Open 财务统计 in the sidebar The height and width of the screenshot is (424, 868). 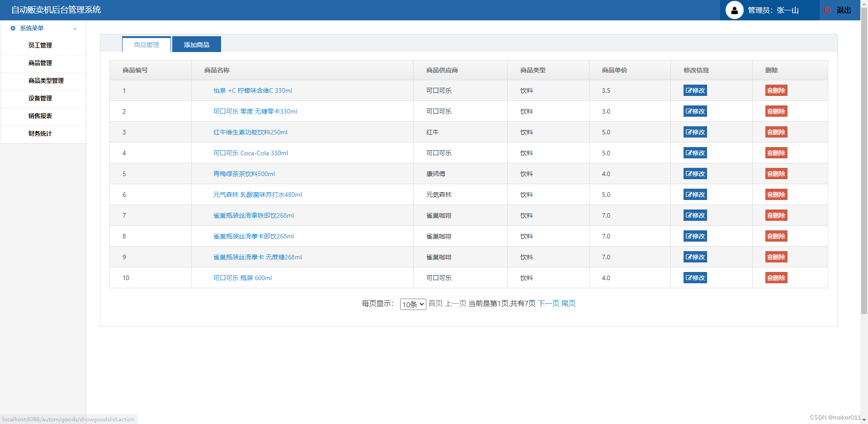40,133
